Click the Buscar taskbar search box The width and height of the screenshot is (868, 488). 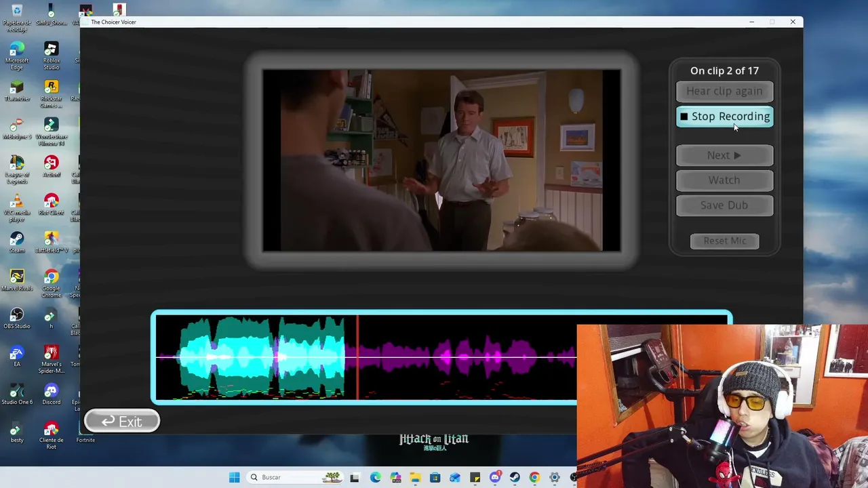click(294, 477)
